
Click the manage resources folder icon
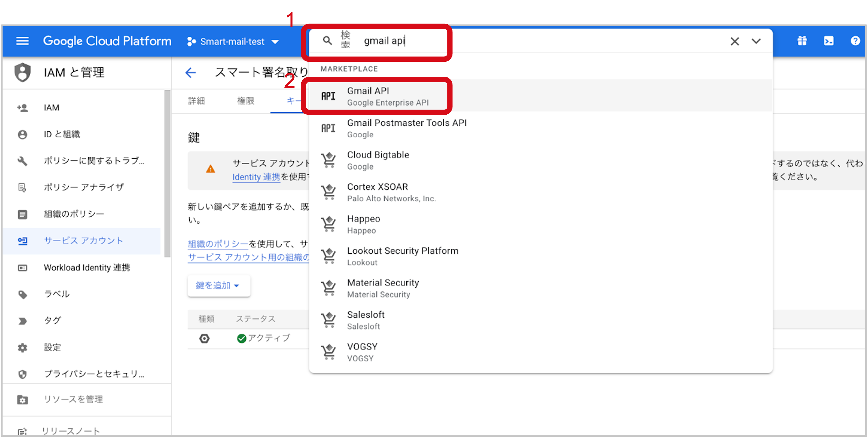pos(23,400)
